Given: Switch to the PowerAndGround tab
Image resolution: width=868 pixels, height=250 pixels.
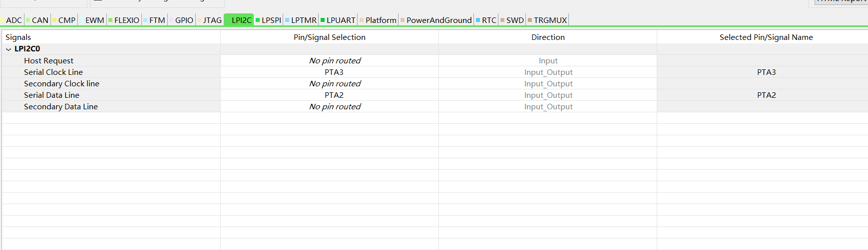Looking at the screenshot, I should point(436,20).
